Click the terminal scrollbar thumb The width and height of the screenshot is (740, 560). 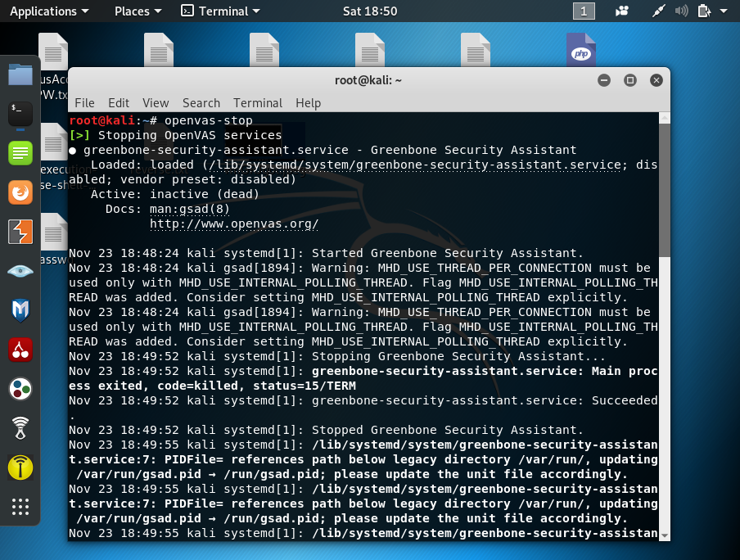point(665,191)
